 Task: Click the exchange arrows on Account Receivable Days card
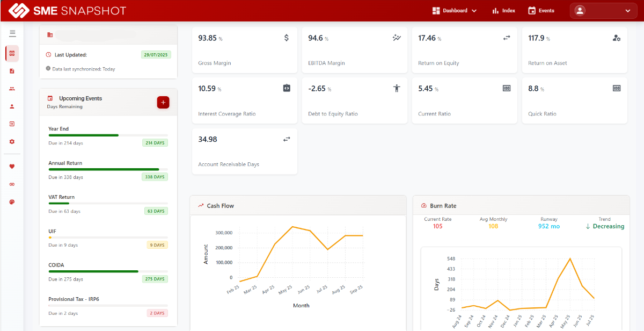pos(286,139)
